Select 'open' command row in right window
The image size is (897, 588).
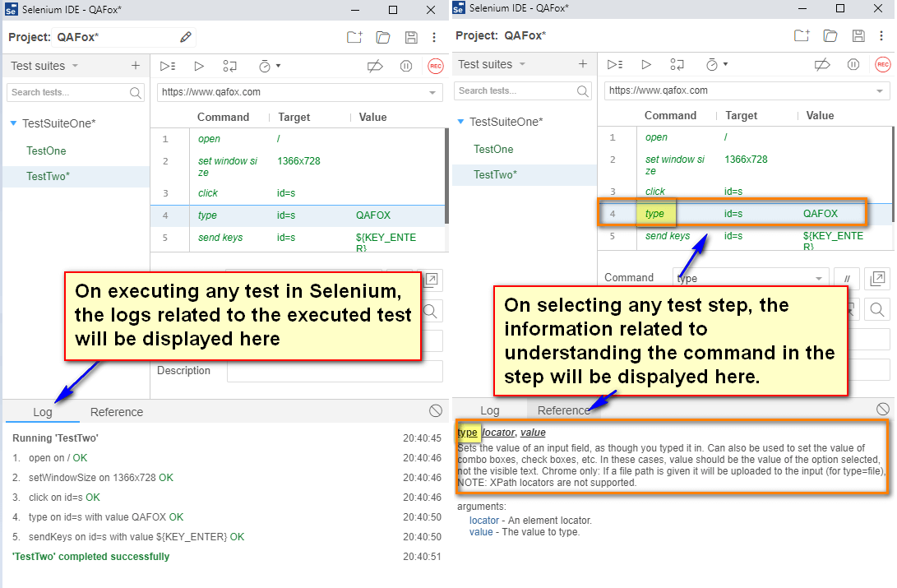pos(745,137)
